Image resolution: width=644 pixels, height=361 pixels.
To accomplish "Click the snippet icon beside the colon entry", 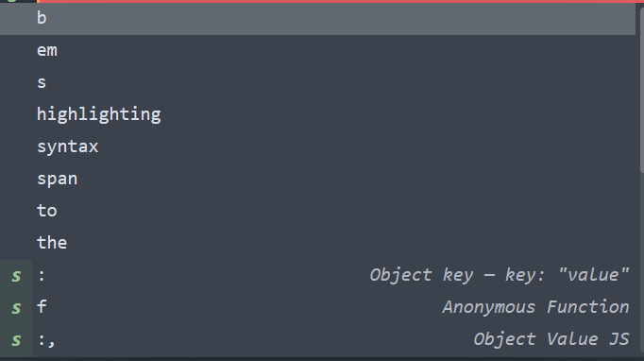I will pyautogui.click(x=16, y=276).
